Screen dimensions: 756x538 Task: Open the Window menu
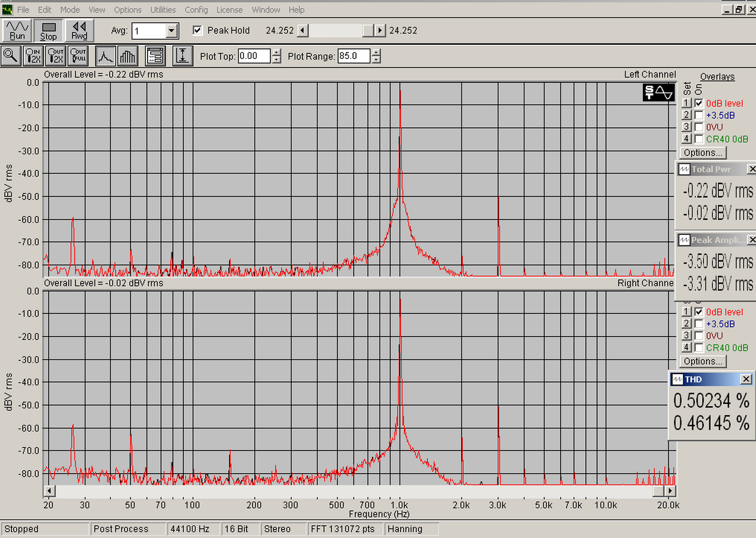coord(266,10)
